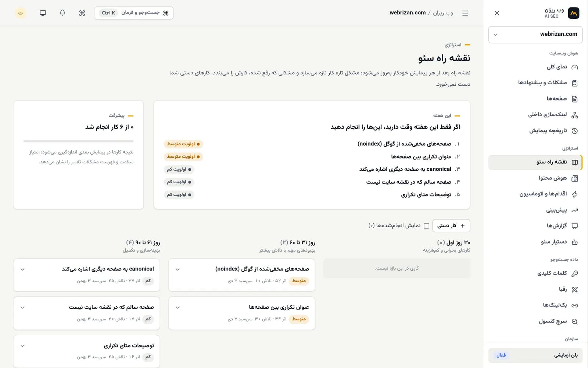
Task: Click the هوش محتوا icon
Action: (x=575, y=178)
